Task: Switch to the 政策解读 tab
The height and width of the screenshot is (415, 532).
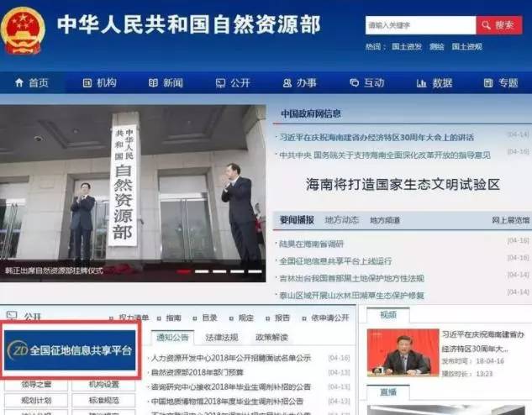Action: pyautogui.click(x=271, y=338)
